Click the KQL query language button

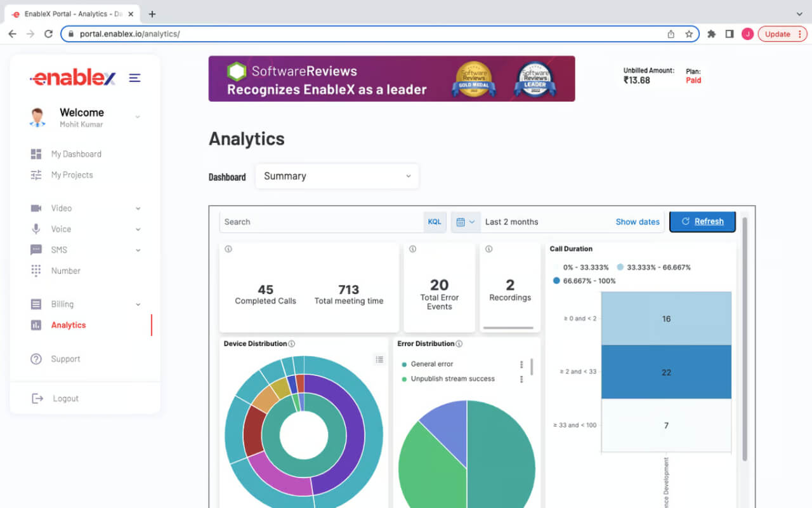click(x=435, y=222)
